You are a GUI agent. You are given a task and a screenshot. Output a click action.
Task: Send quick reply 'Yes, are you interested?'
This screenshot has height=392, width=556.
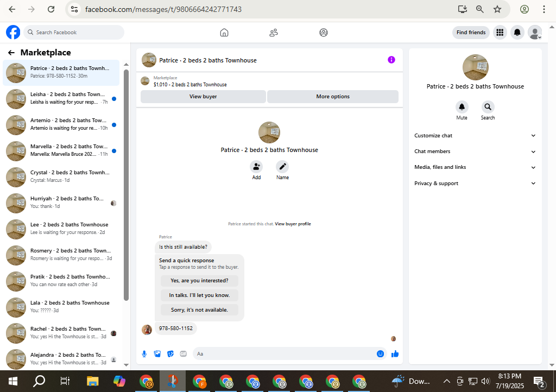[199, 281]
